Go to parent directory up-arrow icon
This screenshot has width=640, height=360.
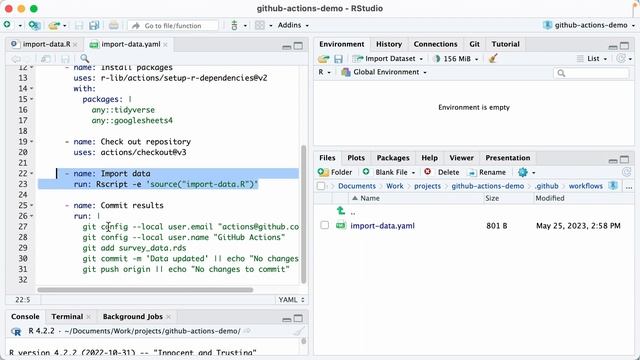click(341, 211)
